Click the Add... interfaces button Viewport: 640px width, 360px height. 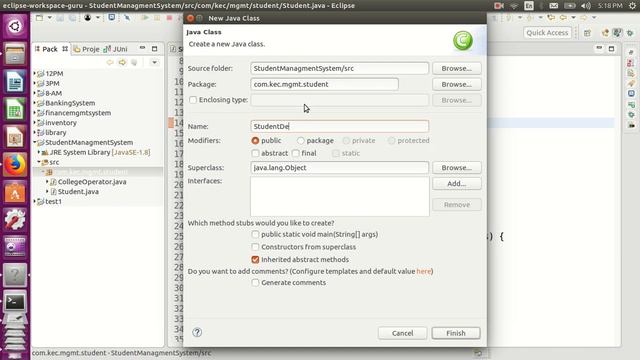(x=456, y=184)
